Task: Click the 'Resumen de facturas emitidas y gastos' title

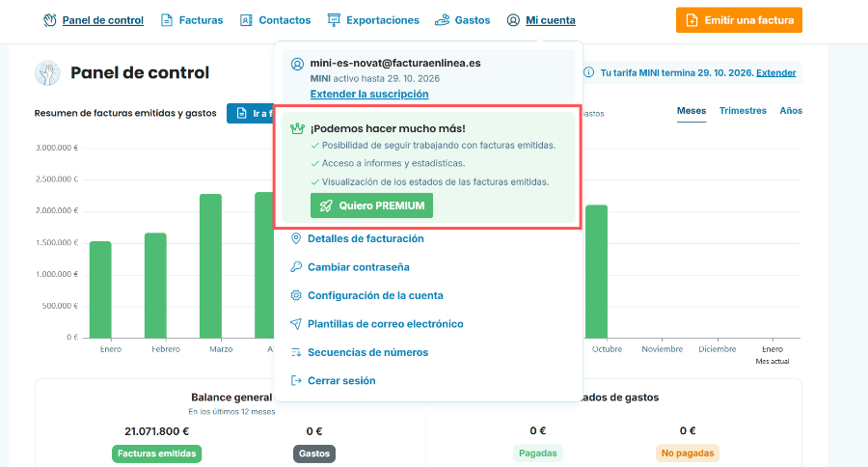Action: (x=125, y=113)
